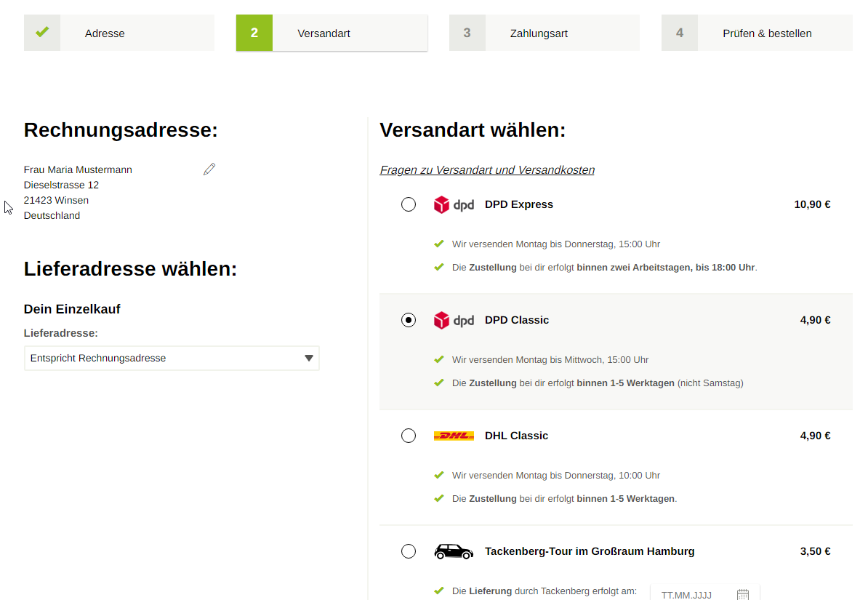Open Fragen zu Versandart und Versandkosten link
This screenshot has width=868, height=600.
487,169
